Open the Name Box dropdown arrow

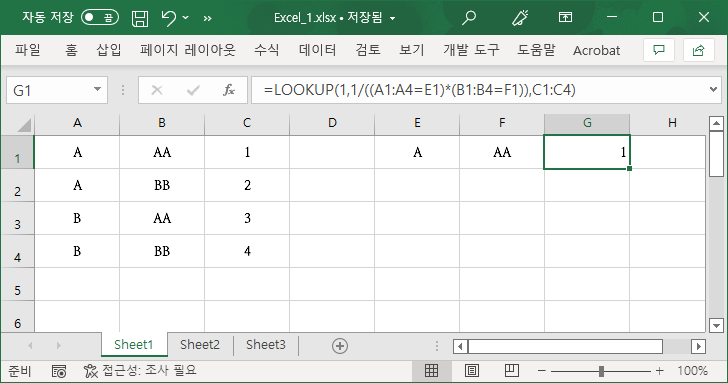point(98,90)
